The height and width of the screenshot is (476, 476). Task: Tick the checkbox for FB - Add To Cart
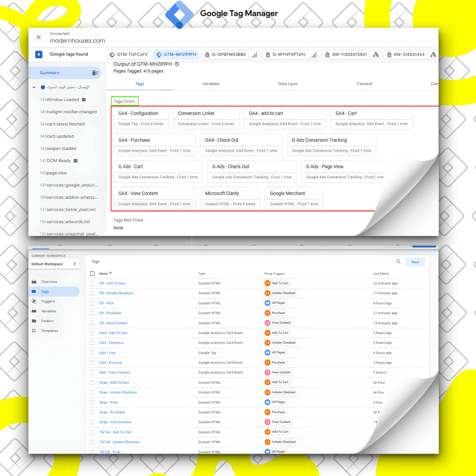pyautogui.click(x=93, y=283)
